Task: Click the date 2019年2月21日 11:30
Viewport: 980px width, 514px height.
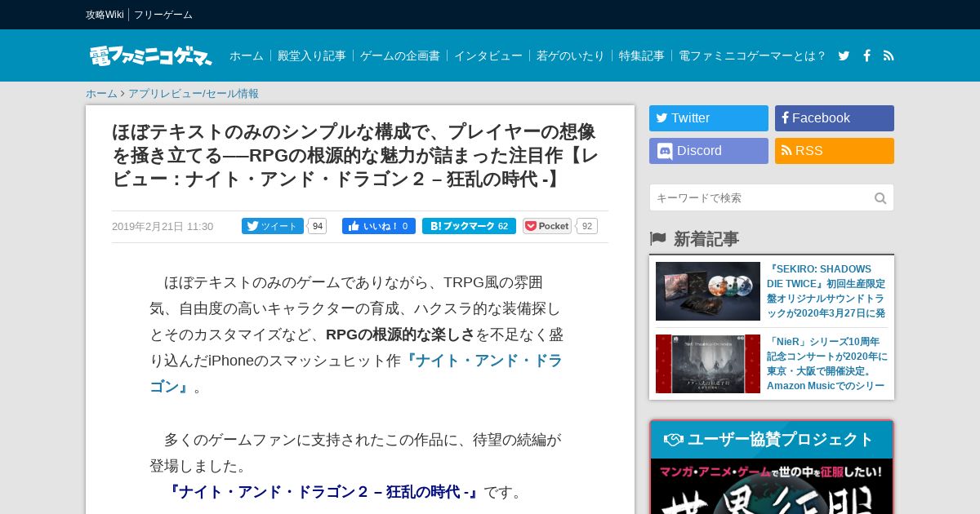Action: pos(163,226)
